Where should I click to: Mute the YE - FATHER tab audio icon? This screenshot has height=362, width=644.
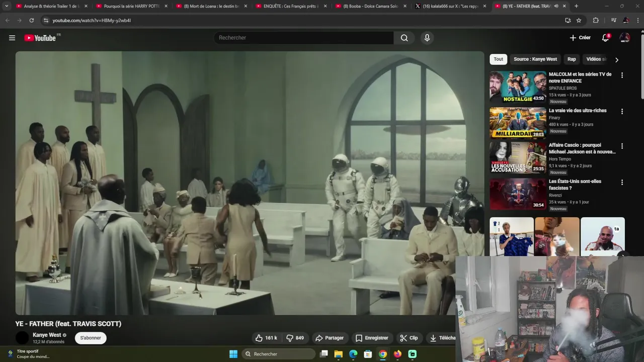tap(556, 6)
